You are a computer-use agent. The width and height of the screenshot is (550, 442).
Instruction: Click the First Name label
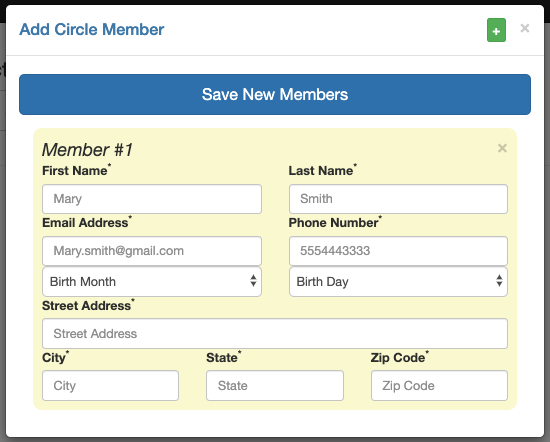(x=76, y=170)
